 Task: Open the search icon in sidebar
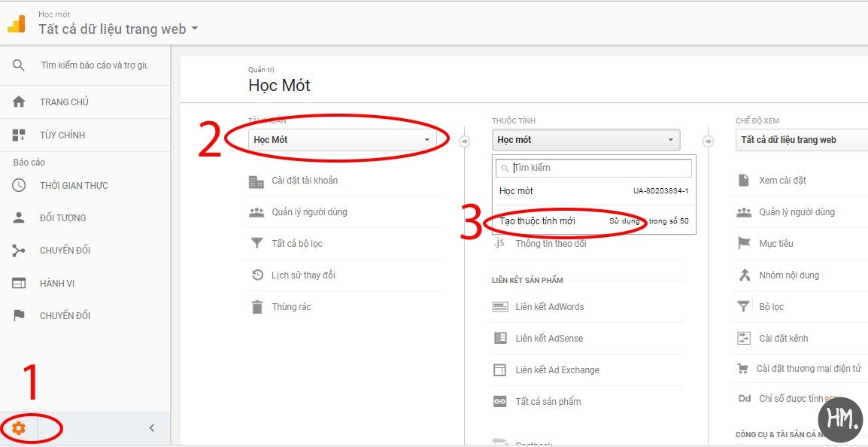[x=19, y=65]
